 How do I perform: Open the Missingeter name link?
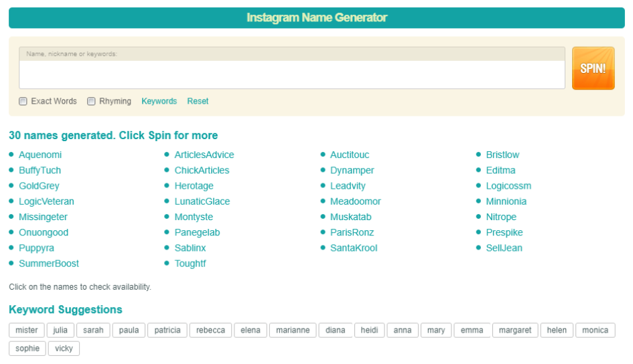click(43, 217)
